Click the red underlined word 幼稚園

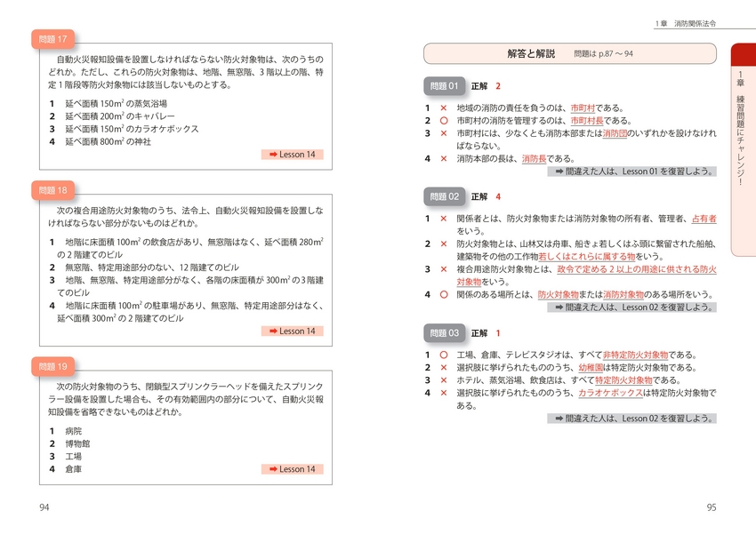pos(591,367)
